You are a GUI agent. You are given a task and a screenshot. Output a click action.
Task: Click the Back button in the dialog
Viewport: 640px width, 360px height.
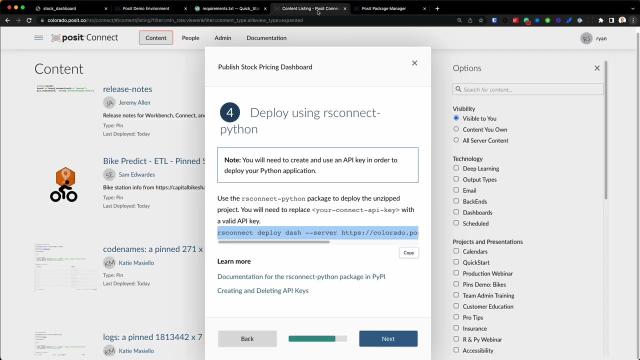pyautogui.click(x=247, y=339)
